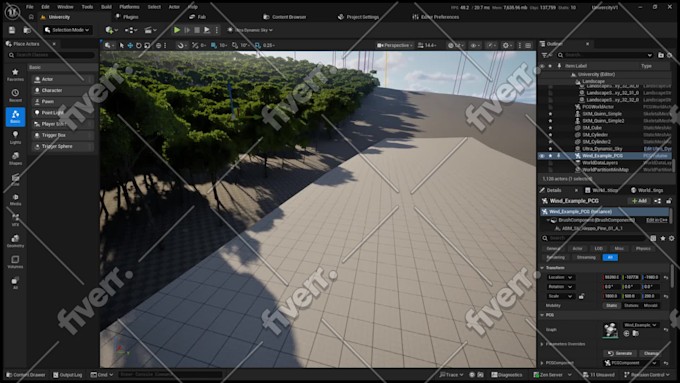Toggle the Scale lock ratio icon
The height and width of the screenshot is (383, 680).
pyautogui.click(x=581, y=296)
